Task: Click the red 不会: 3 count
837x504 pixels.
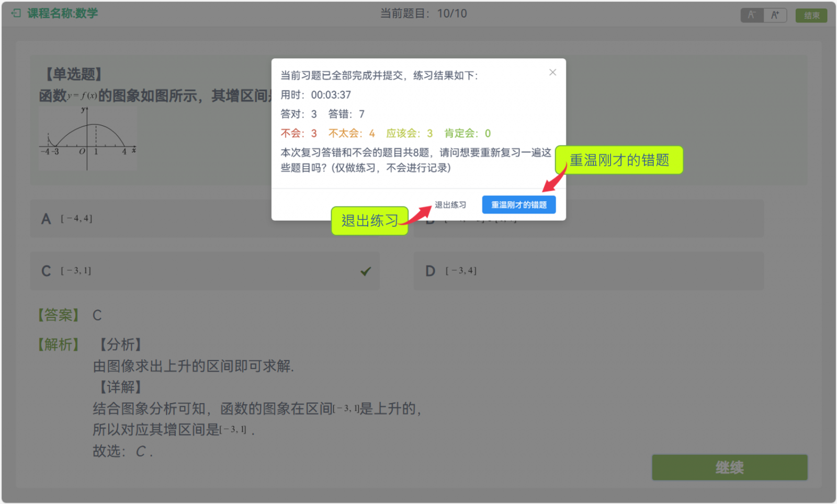Action: click(299, 133)
